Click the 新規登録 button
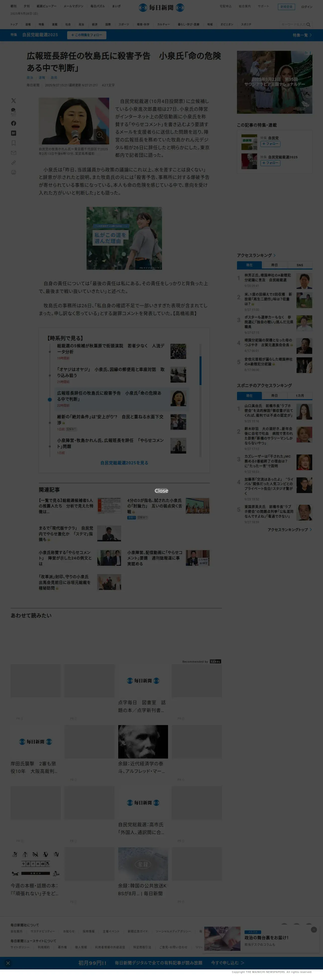 [x=287, y=7]
